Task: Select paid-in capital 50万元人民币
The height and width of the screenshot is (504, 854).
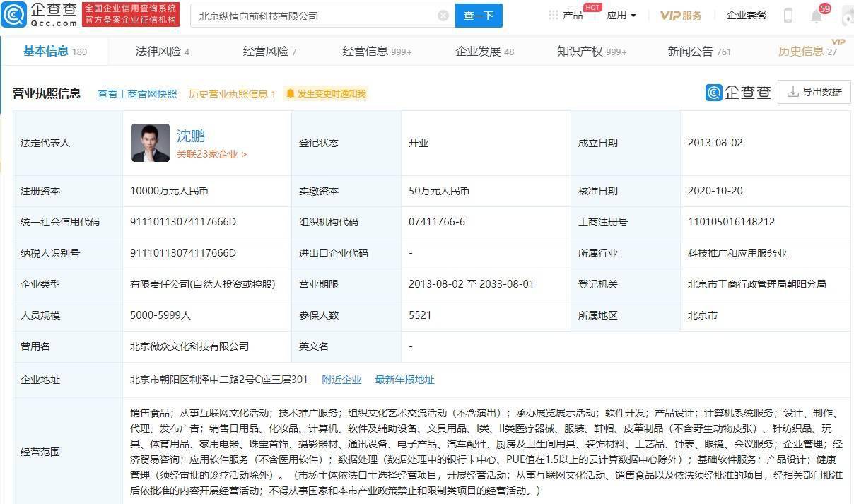Action: [x=439, y=191]
